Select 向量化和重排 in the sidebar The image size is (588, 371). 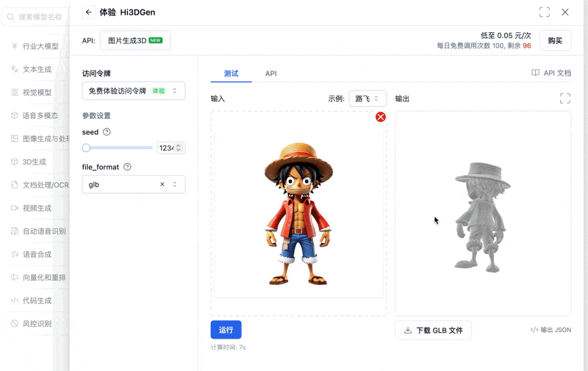39,277
